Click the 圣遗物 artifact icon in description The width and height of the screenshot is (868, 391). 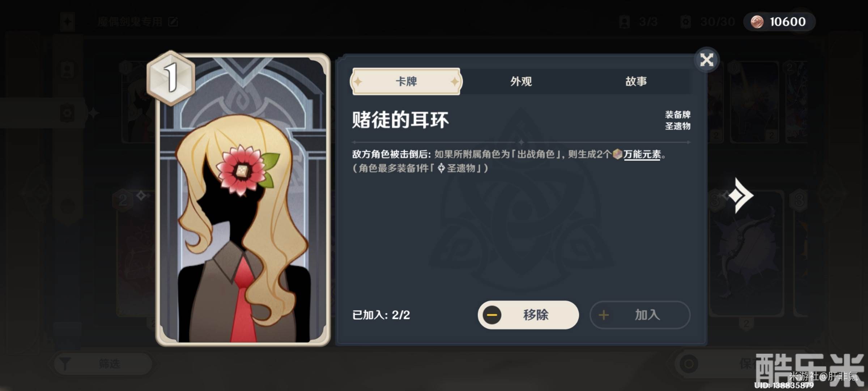pos(441,168)
